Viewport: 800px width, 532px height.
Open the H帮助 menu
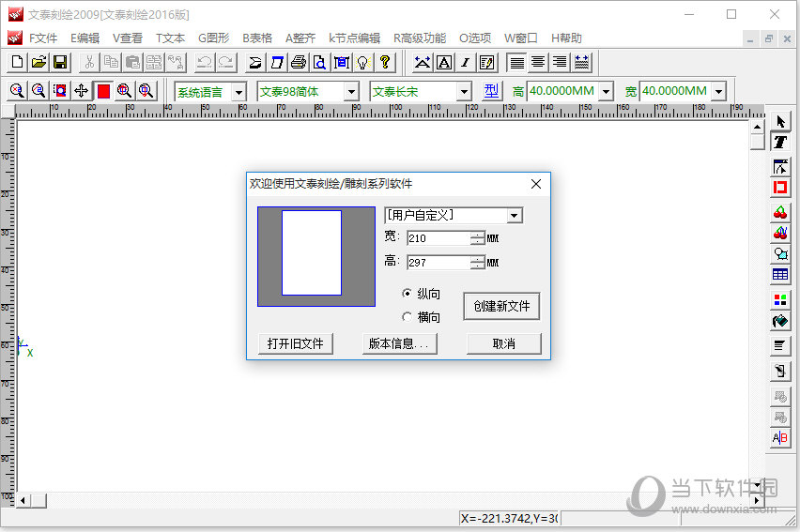tap(566, 38)
